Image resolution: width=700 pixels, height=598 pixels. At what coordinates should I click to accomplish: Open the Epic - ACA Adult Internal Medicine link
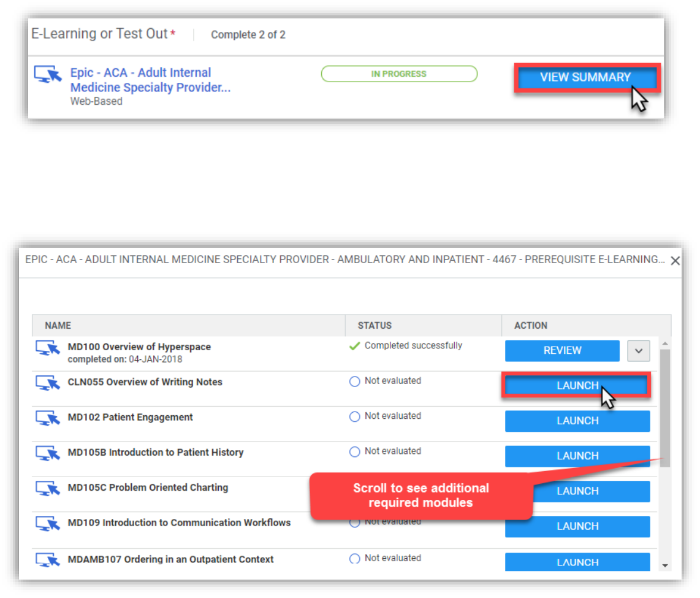click(x=150, y=80)
